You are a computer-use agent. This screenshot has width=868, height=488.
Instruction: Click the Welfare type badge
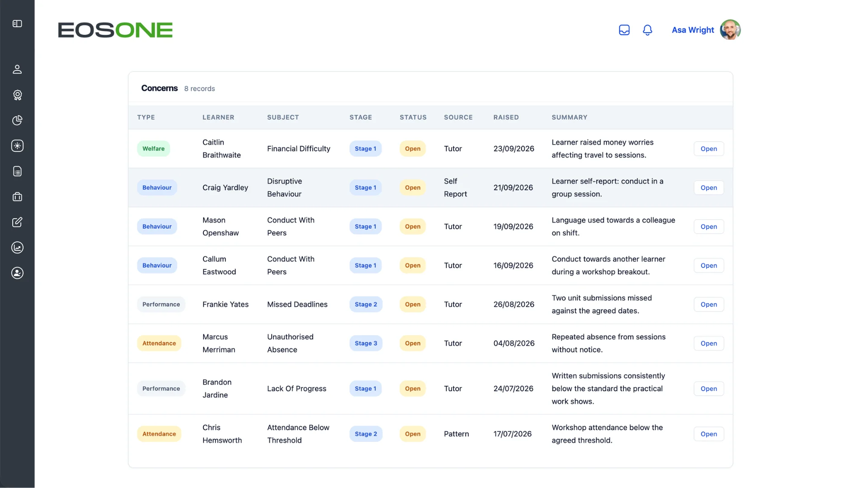click(153, 149)
